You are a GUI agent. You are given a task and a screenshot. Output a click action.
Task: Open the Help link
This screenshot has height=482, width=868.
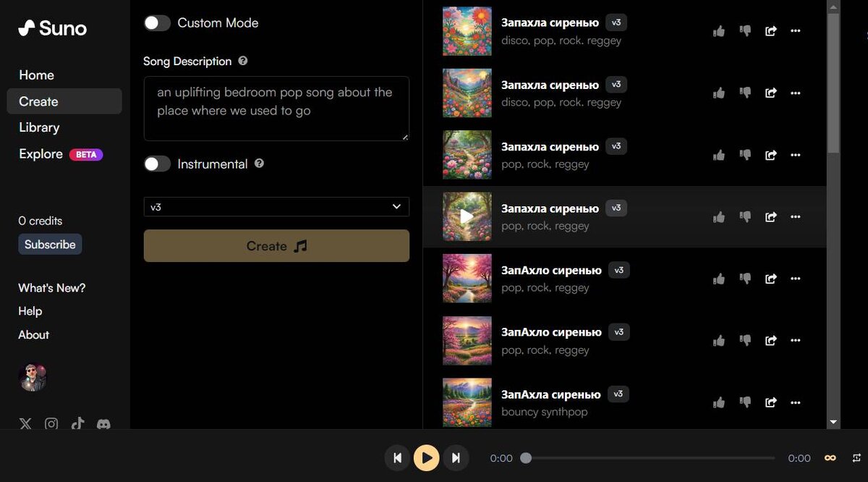[30, 311]
